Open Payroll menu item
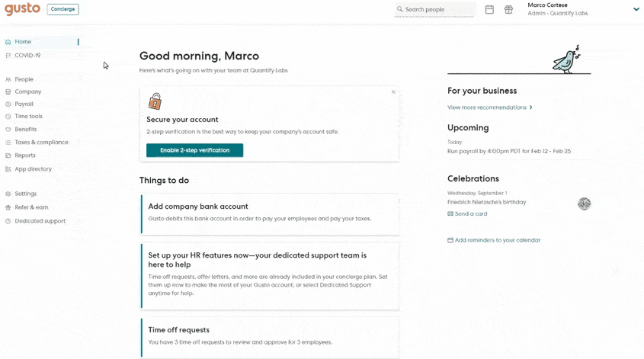This screenshot has width=644, height=359. [x=24, y=104]
